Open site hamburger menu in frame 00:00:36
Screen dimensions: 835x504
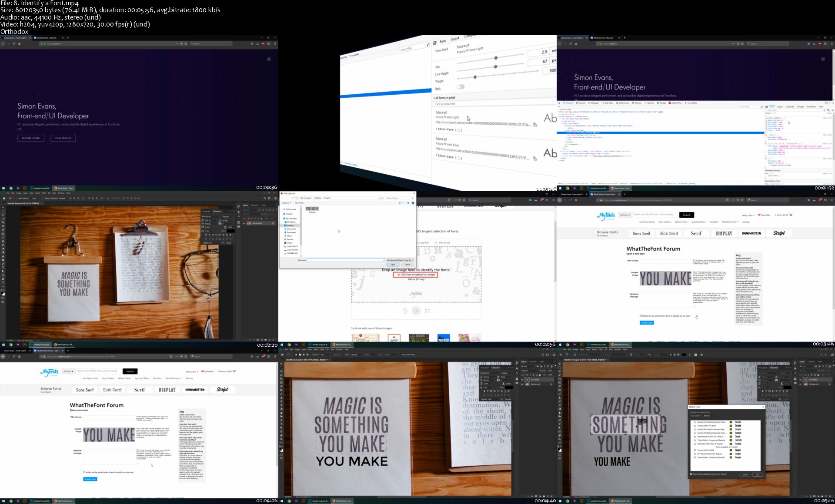click(x=269, y=59)
